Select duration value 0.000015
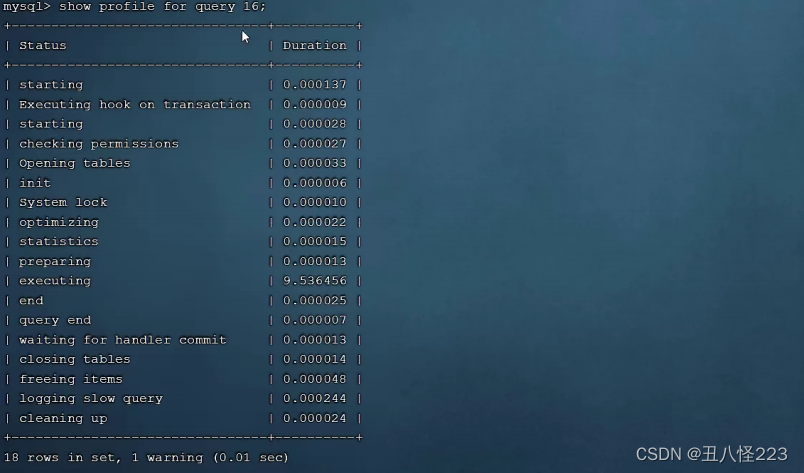The height and width of the screenshot is (473, 804). [x=314, y=242]
